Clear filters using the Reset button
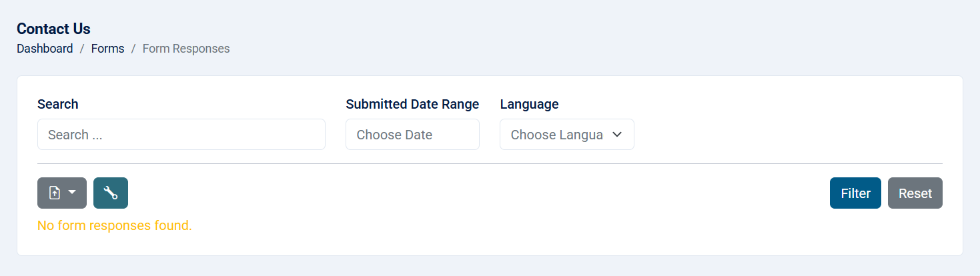Viewport: 980px width, 276px height. [x=915, y=193]
